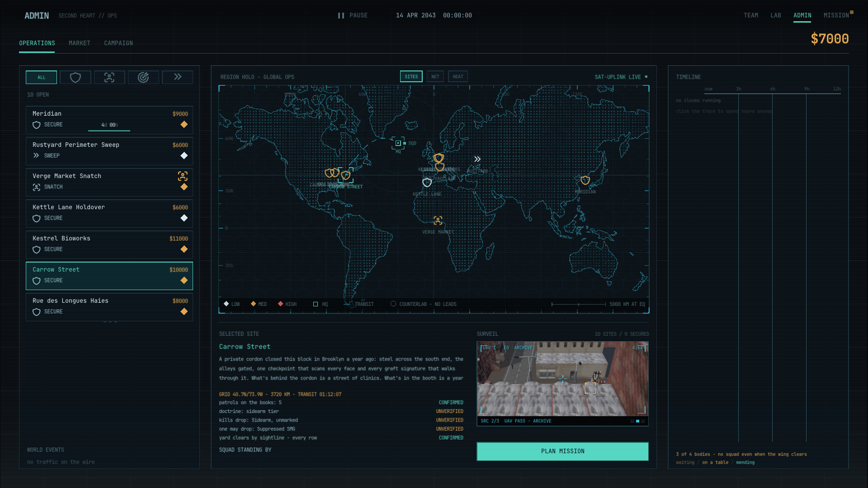Click the Meridian shield marker on map
868x488 pixels.
pos(585,180)
